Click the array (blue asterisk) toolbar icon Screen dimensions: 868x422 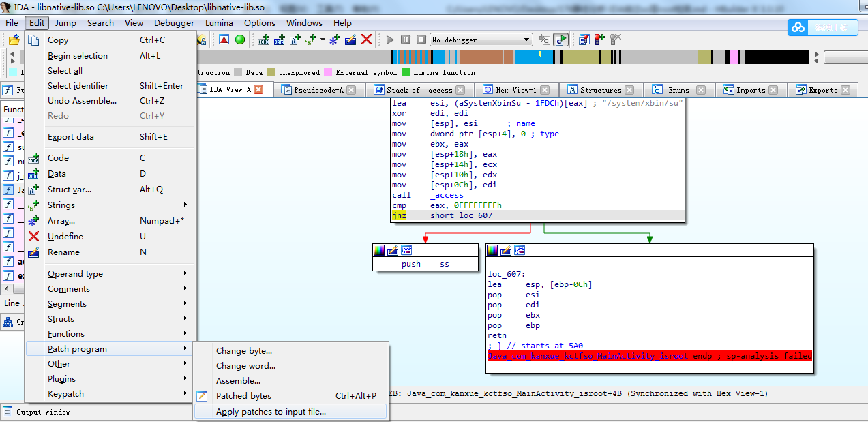point(334,40)
